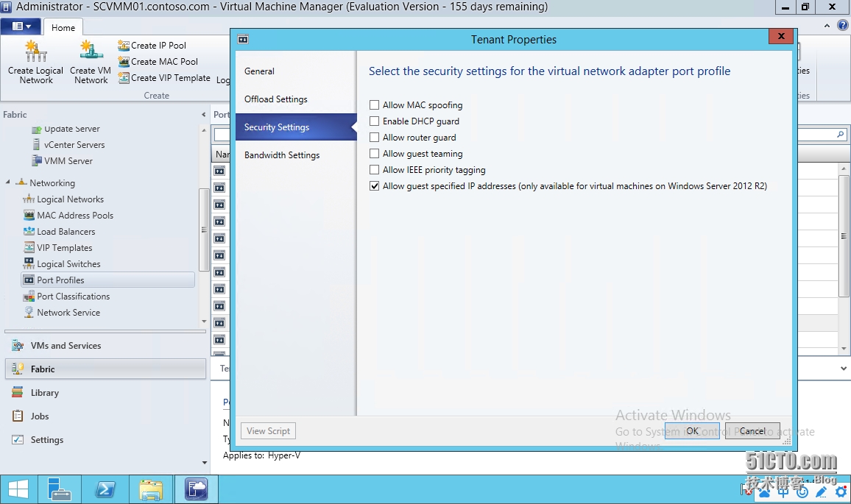Select the Security Settings page
The image size is (851, 504).
pyautogui.click(x=296, y=127)
